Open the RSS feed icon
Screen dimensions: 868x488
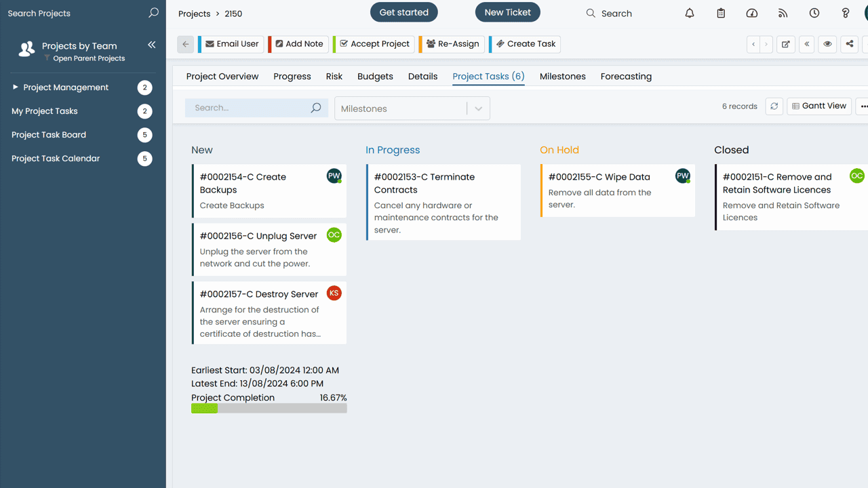tap(783, 13)
